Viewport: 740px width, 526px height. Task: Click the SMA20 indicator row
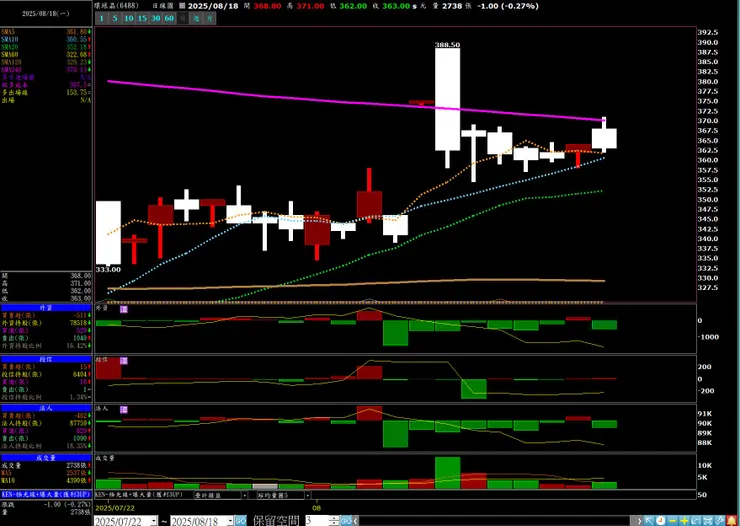46,47
